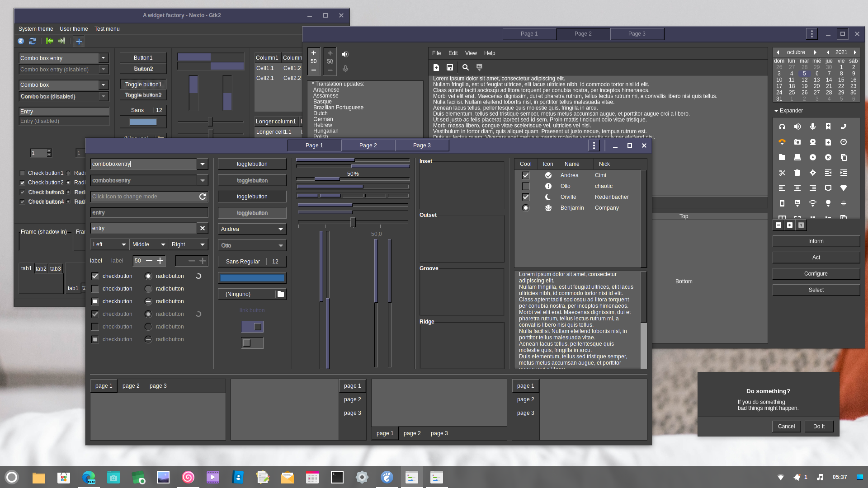Click the first togglebutton
868x488 pixels.
[x=252, y=164]
